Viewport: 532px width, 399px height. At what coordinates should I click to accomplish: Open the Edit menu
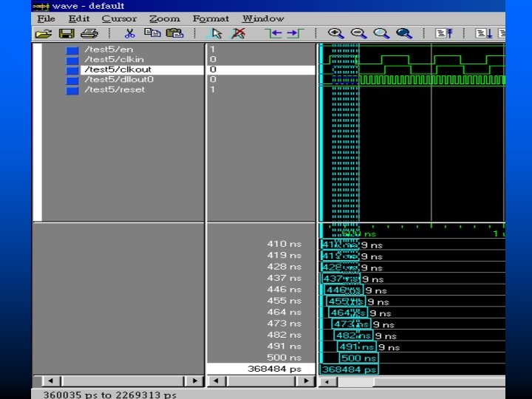point(79,18)
